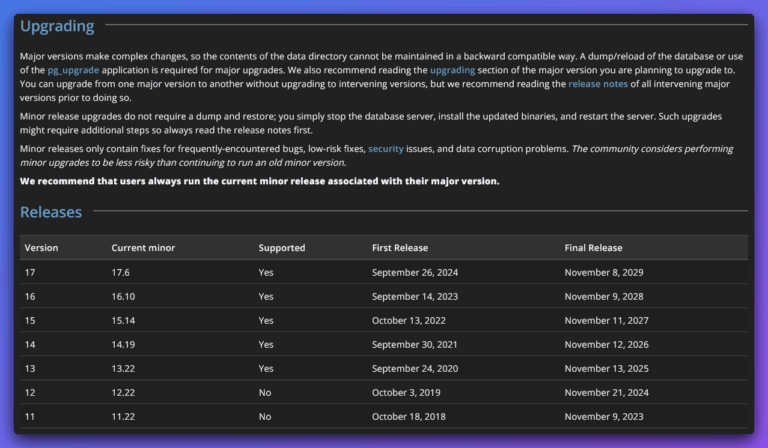Viewport: 768px width, 448px height.
Task: Click October 18, 2018 first release date
Action: click(408, 416)
